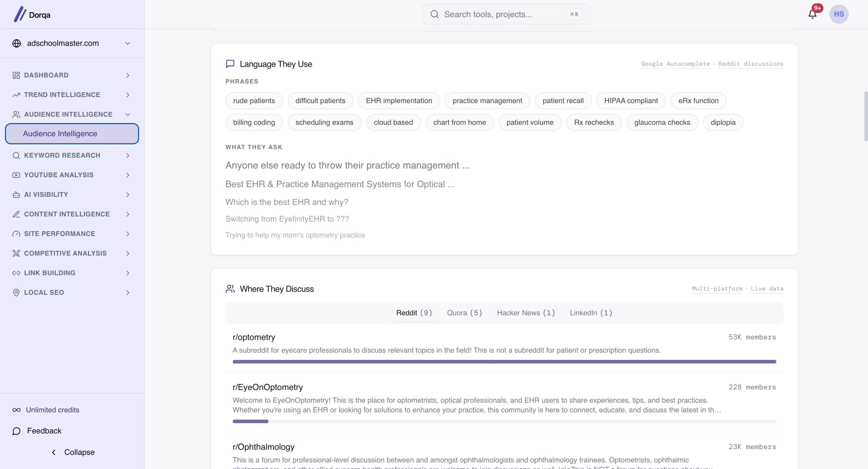Click the search magnifier icon
This screenshot has height=469, width=868.
coord(434,14)
